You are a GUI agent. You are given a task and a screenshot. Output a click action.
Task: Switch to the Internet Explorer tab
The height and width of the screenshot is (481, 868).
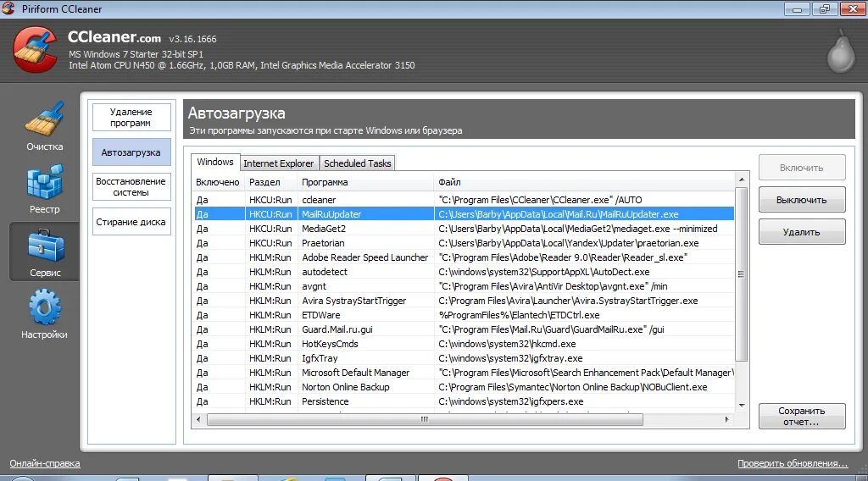pyautogui.click(x=278, y=163)
